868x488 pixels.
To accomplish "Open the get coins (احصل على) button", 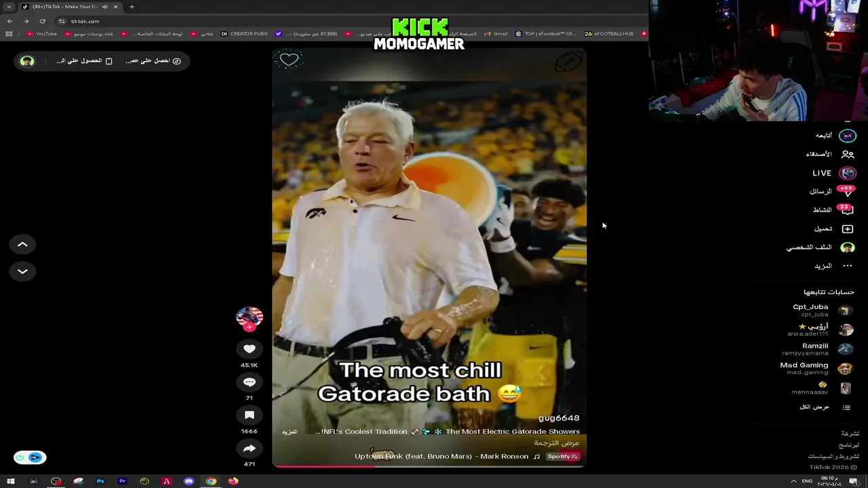I will tap(153, 61).
